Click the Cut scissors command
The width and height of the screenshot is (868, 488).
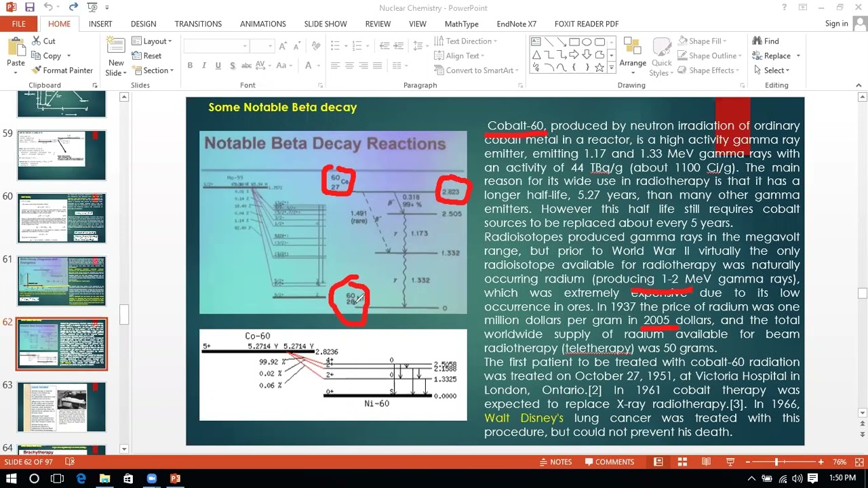43,41
